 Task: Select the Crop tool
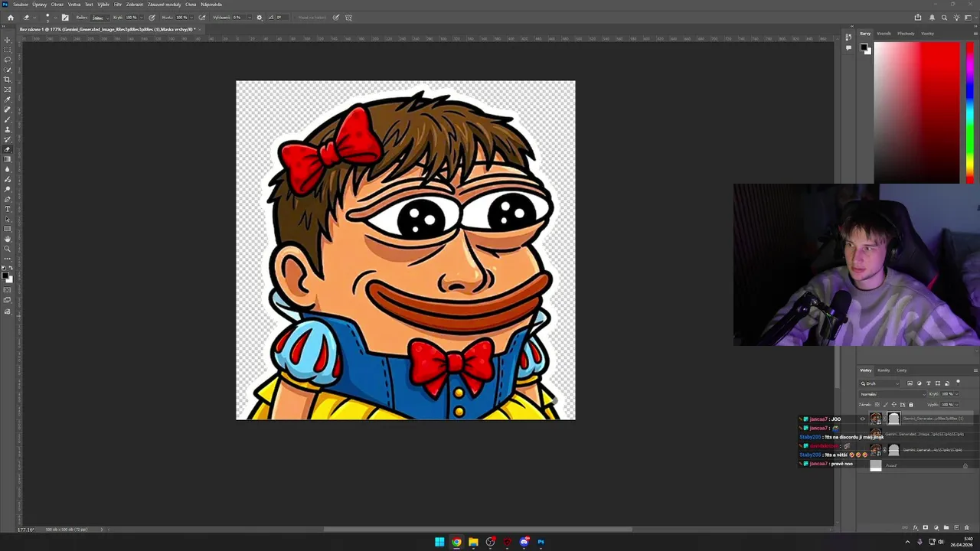(x=8, y=79)
